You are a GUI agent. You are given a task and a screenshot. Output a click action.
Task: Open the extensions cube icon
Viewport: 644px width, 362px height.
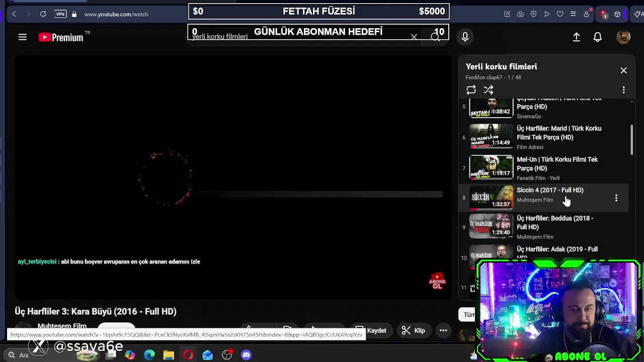(x=617, y=14)
